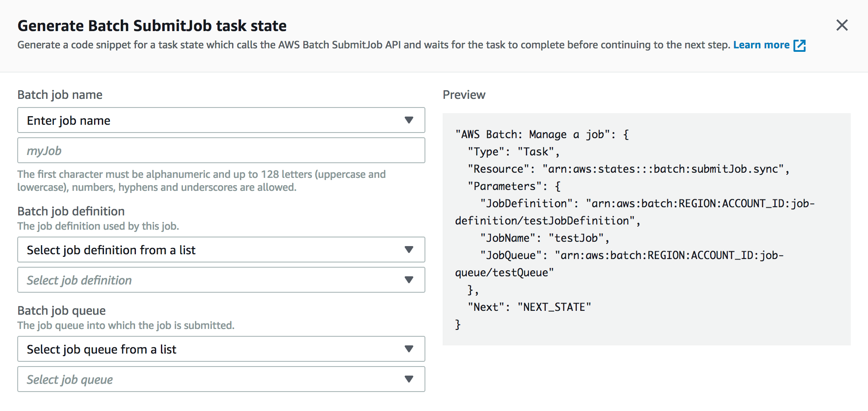Viewport: 868px width, 411px height.
Task: Close the Generate Batch SubmitJob dialog
Action: click(x=842, y=25)
